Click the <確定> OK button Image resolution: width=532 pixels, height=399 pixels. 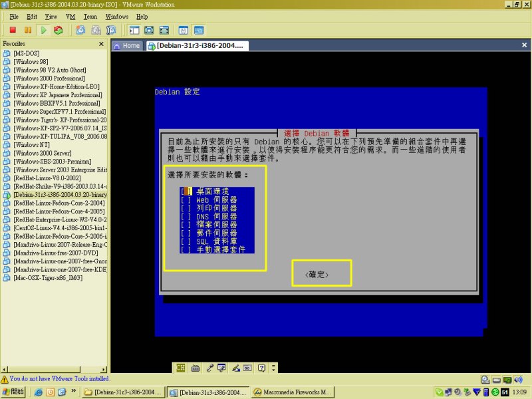tap(317, 274)
